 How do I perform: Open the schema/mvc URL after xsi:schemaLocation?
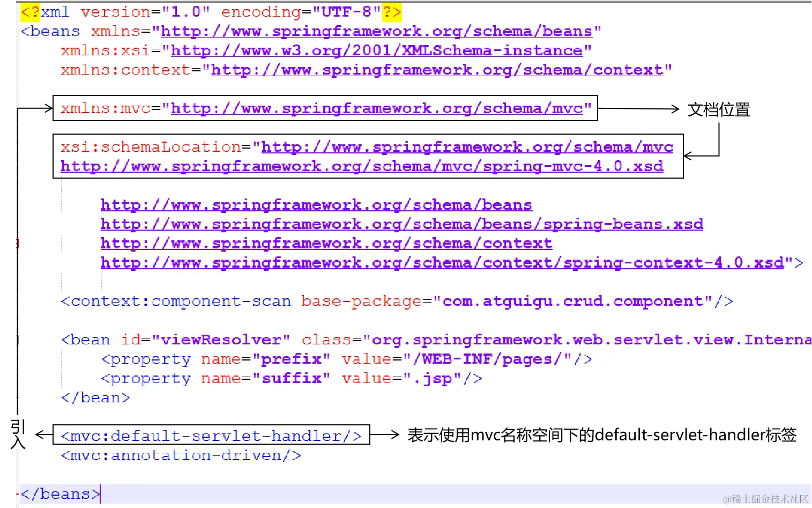pyautogui.click(x=467, y=148)
